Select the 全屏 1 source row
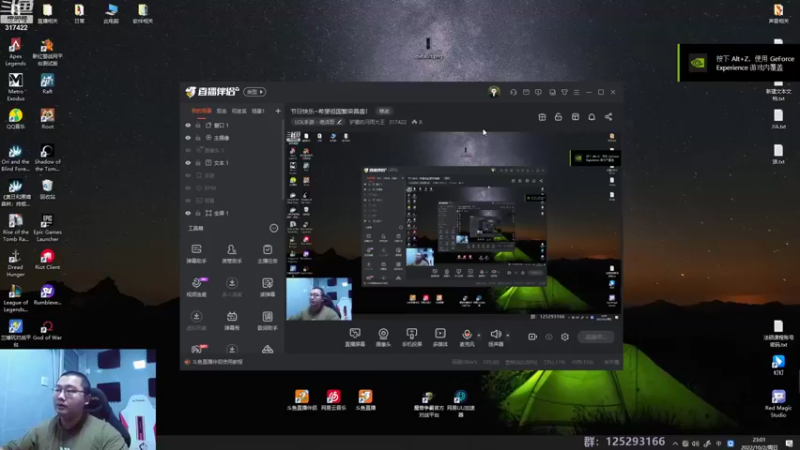This screenshot has width=800, height=450. click(x=232, y=213)
